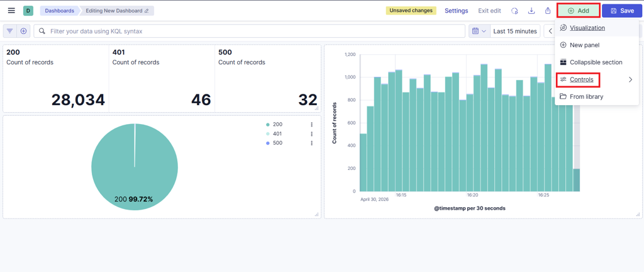The height and width of the screenshot is (272, 644).
Task: Click the resize handle of pie chart panel
Action: click(317, 215)
